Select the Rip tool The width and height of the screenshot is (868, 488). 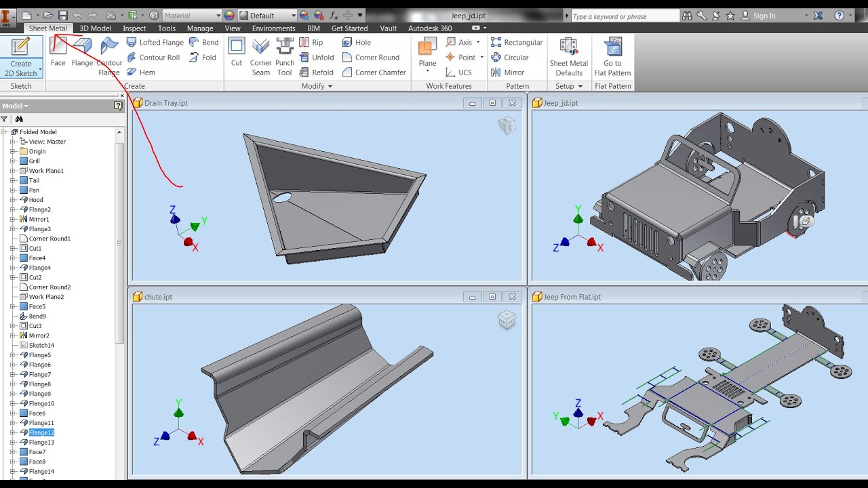tap(311, 42)
